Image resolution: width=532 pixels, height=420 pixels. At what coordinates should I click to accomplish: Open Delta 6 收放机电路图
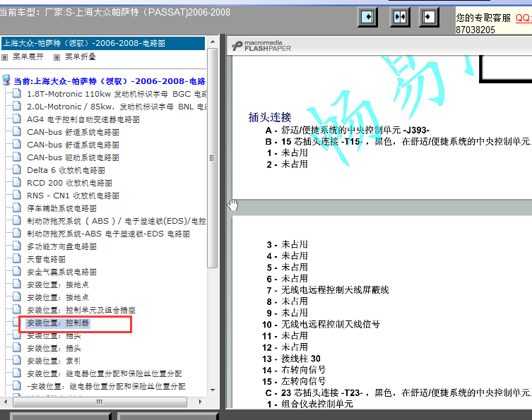[x=66, y=170]
